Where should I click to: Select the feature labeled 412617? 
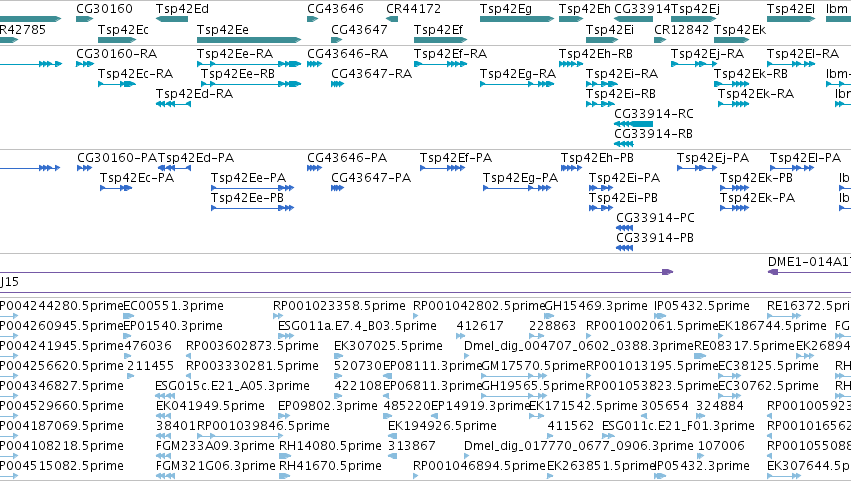pos(480,326)
